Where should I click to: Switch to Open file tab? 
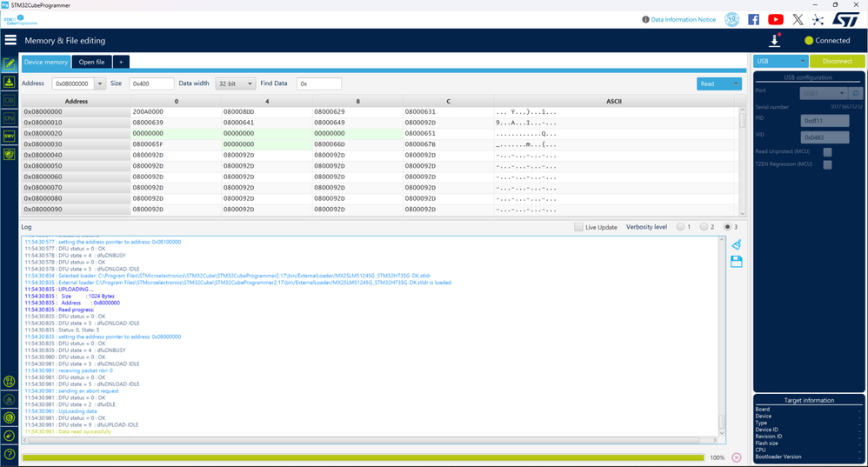point(92,62)
